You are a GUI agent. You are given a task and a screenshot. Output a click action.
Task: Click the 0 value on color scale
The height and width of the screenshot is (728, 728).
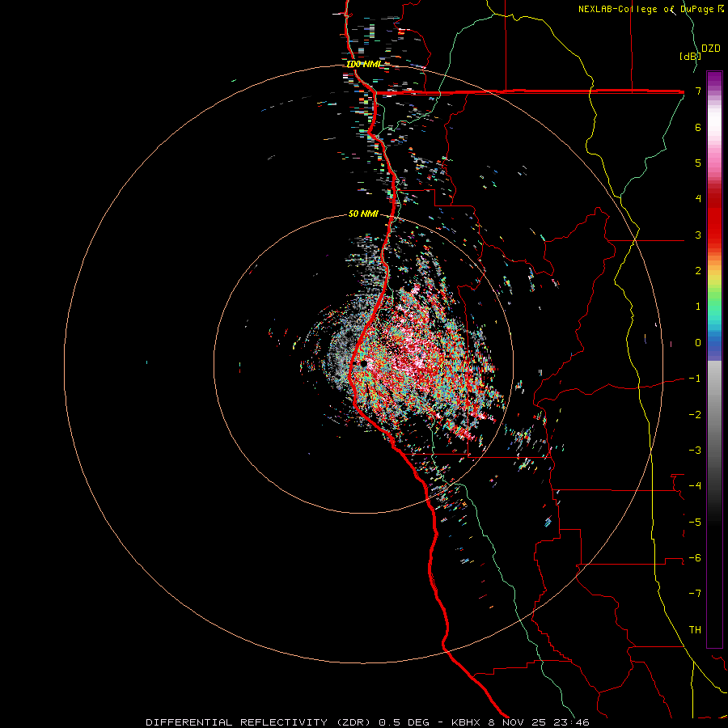pyautogui.click(x=698, y=343)
